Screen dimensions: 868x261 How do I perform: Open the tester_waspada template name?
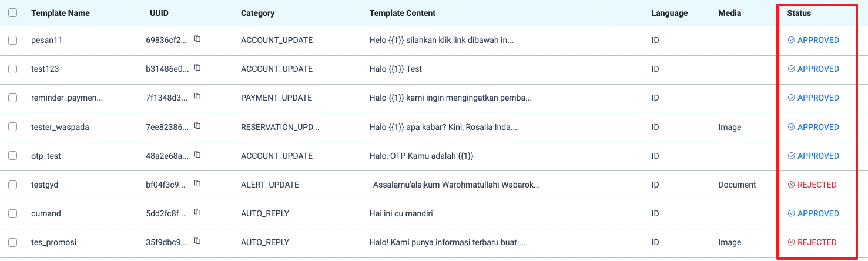click(x=60, y=127)
